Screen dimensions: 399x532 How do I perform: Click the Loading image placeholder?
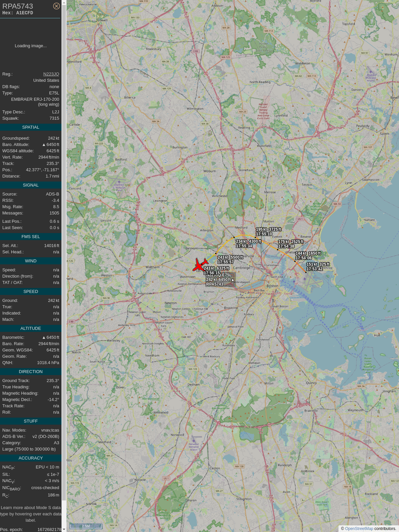click(31, 46)
